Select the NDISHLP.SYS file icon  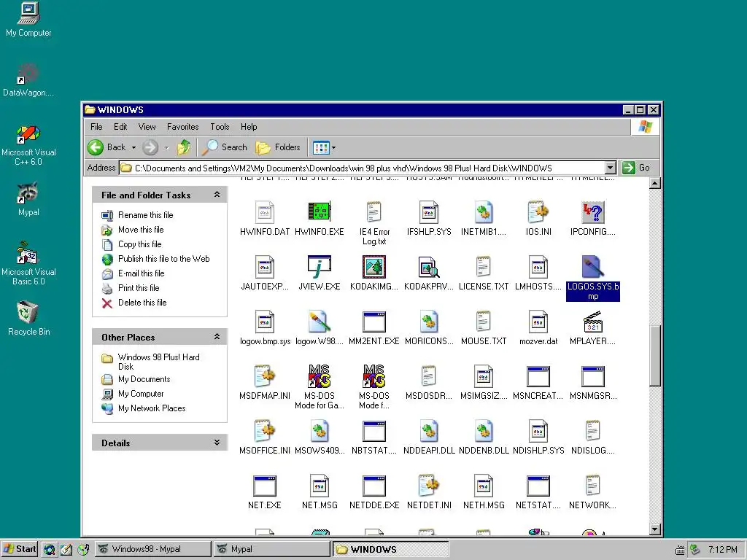[538, 431]
